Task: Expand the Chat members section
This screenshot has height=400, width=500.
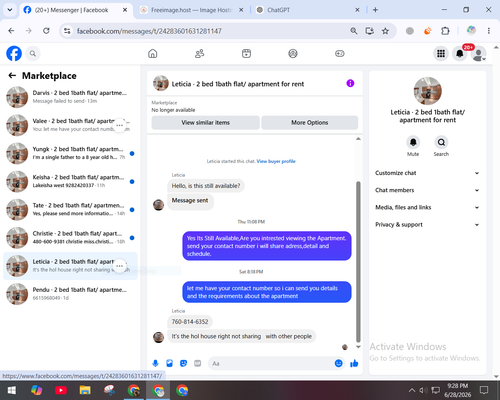Action: 427,190
